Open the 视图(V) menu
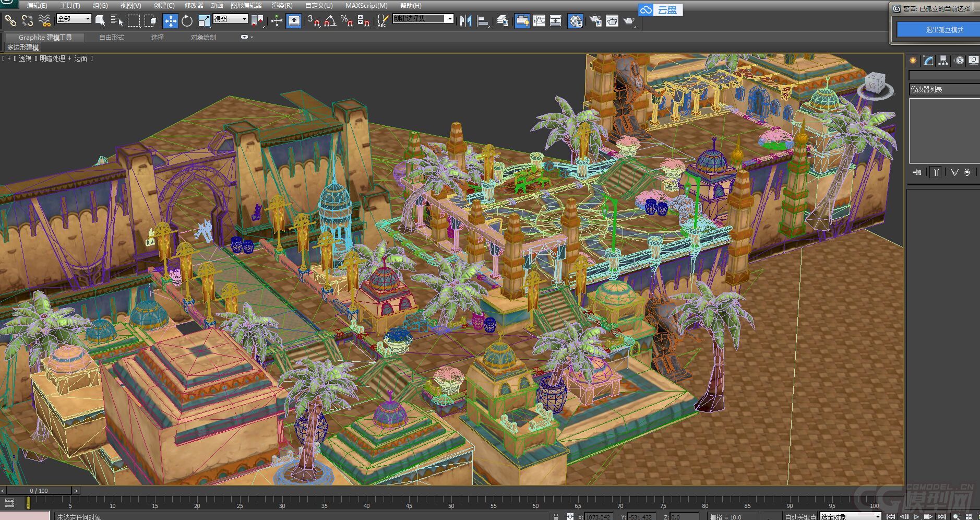 (130, 5)
